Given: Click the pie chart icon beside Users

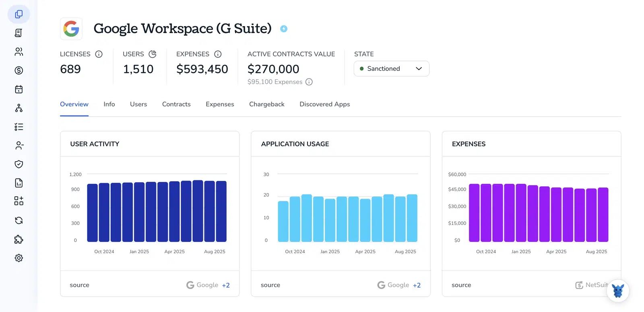Looking at the screenshot, I should (153, 54).
